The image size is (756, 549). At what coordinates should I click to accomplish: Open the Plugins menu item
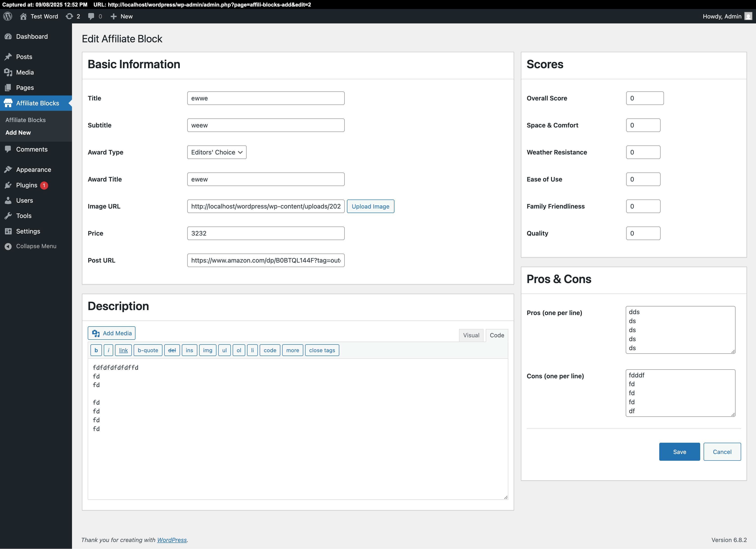pos(27,185)
